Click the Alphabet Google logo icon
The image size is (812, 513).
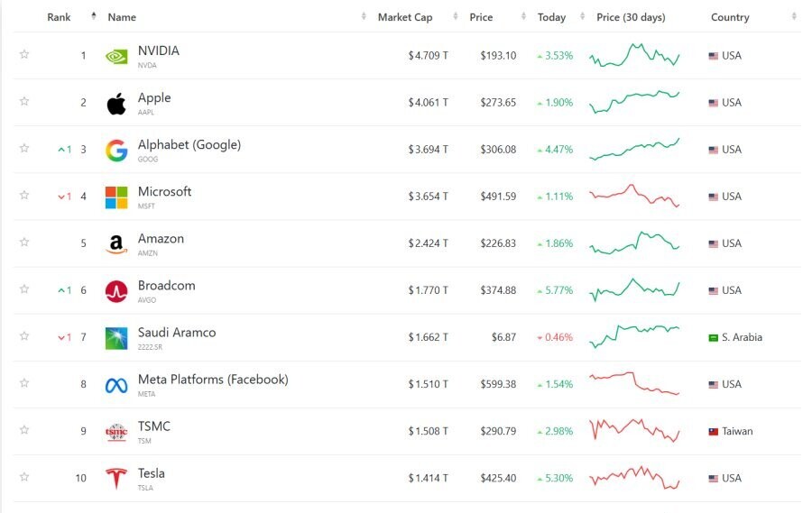click(x=116, y=151)
